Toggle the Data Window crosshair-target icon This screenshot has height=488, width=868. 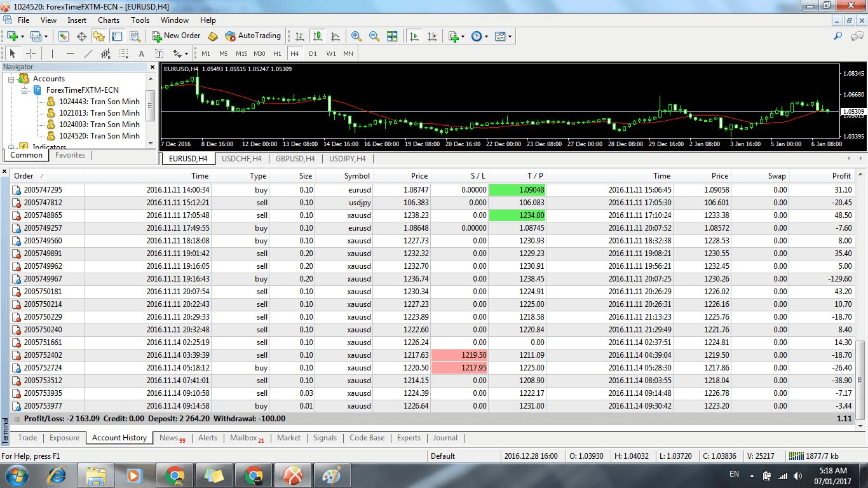pos(81,36)
